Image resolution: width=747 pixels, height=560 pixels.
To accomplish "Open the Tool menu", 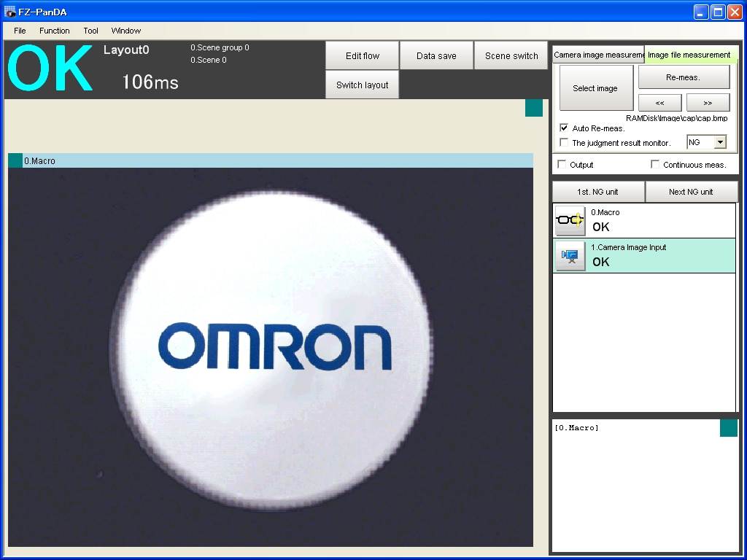I will coord(90,31).
